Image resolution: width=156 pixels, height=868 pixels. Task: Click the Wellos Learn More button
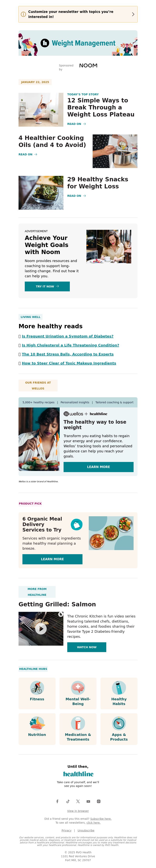(x=98, y=467)
